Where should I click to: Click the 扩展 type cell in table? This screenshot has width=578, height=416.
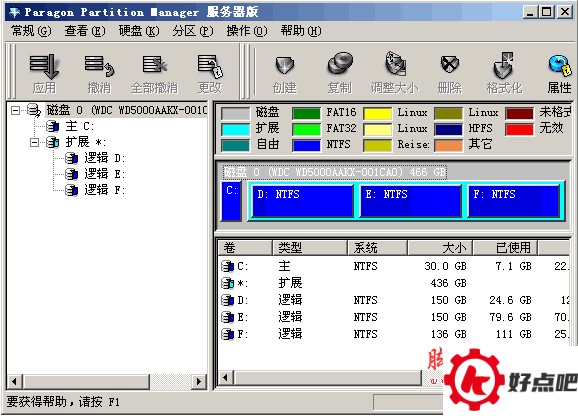click(x=290, y=283)
